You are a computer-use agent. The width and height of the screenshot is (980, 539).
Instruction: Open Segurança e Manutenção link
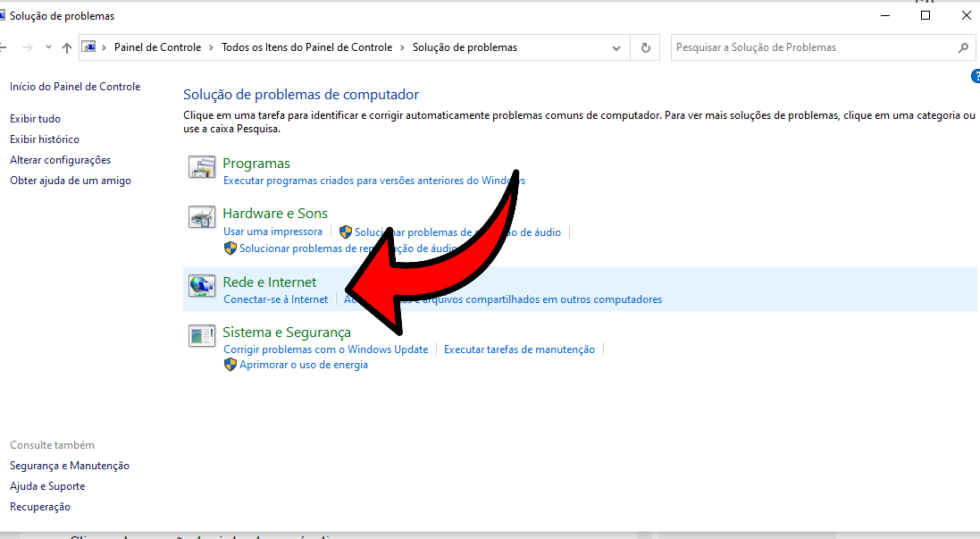click(x=70, y=466)
